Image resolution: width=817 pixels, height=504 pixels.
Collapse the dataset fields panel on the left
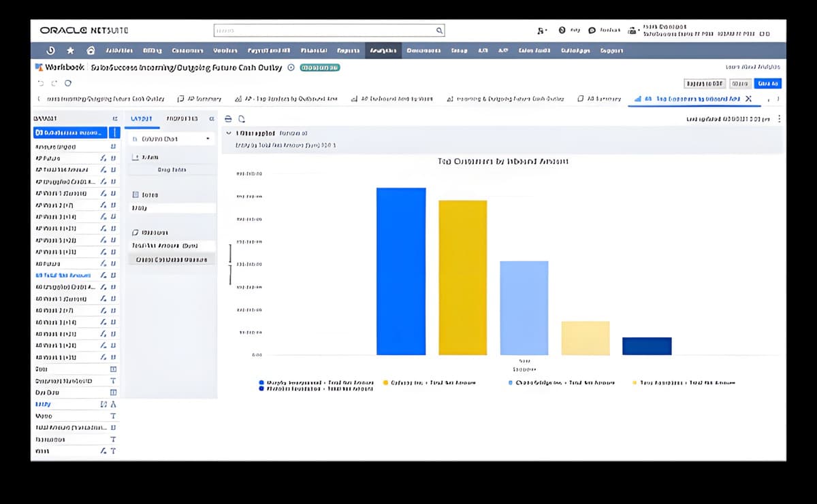click(x=114, y=118)
